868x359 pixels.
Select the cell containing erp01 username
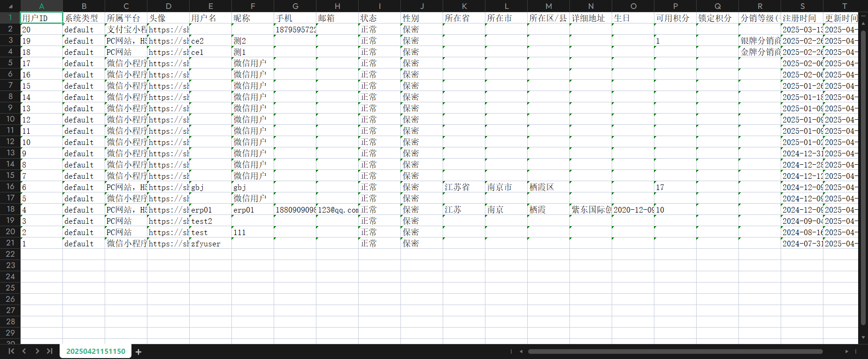210,210
